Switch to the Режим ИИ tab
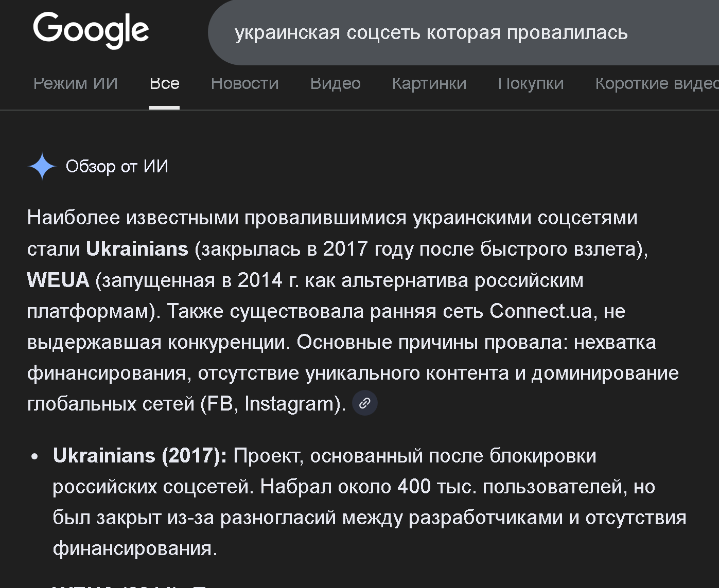This screenshot has width=719, height=588. pos(76,83)
